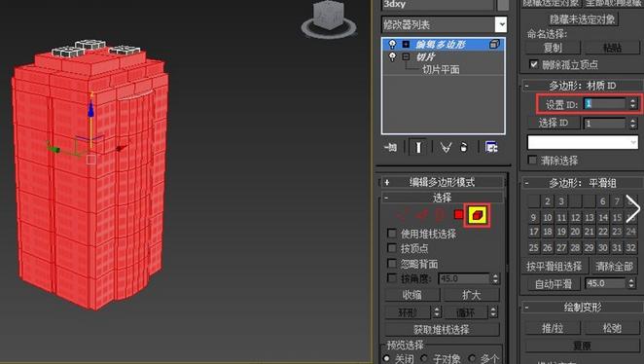Select 子对象 preview selection radio

pyautogui.click(x=424, y=359)
